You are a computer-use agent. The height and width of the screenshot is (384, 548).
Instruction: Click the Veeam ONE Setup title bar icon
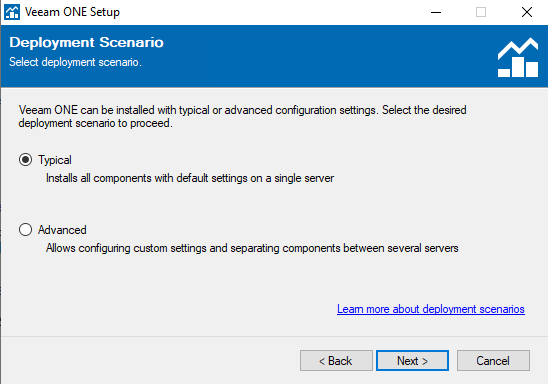coord(12,12)
